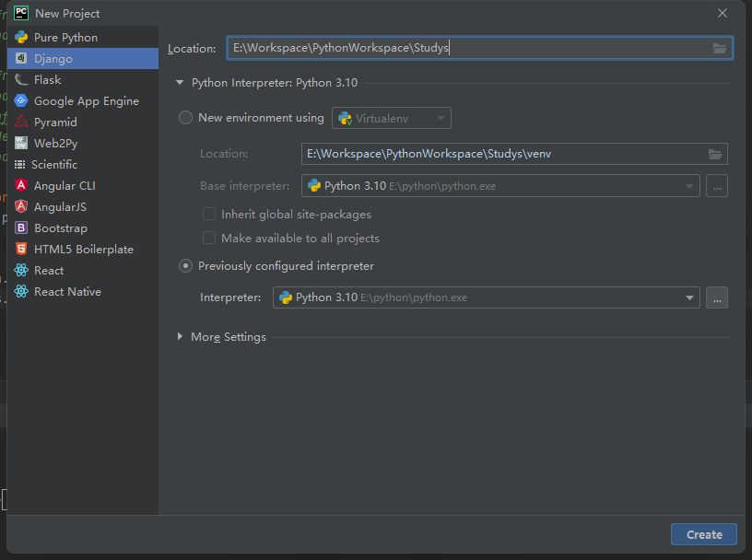Close the New Project dialog

[723, 13]
